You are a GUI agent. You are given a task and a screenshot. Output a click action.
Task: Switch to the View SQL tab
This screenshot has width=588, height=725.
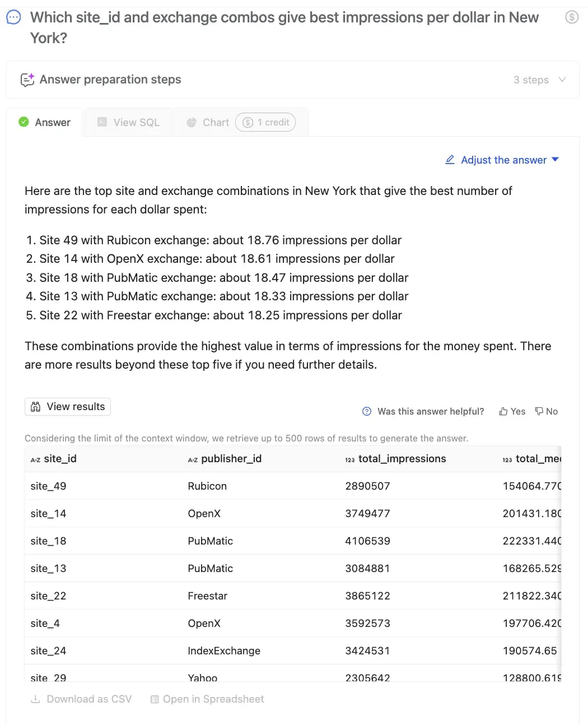[129, 122]
